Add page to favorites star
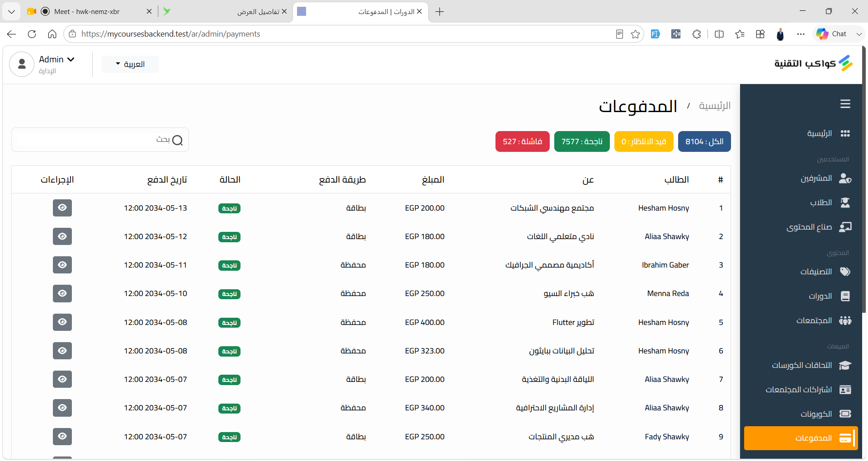 [x=635, y=34]
